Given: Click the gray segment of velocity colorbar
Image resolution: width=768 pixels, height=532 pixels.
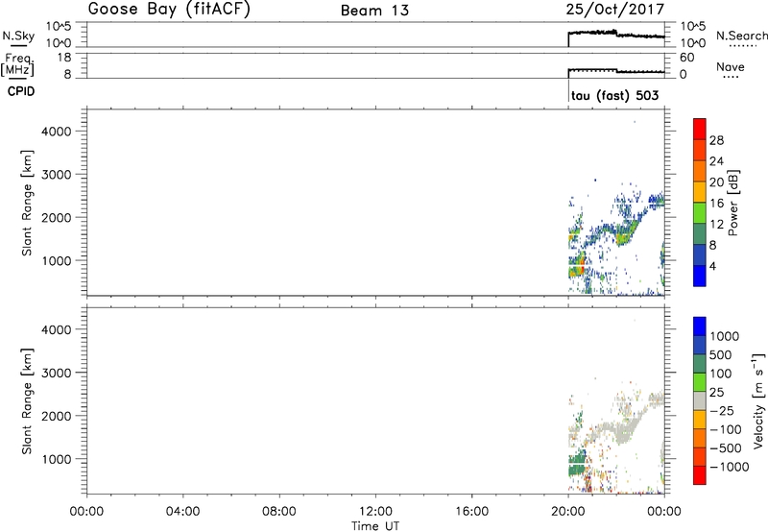Looking at the screenshot, I should pos(700,400).
